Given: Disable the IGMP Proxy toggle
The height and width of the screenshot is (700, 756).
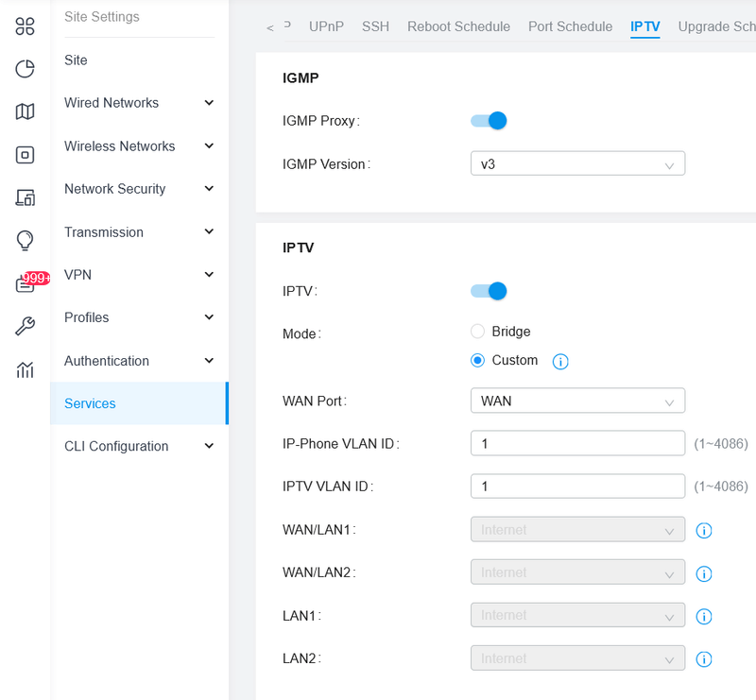Looking at the screenshot, I should [x=489, y=121].
